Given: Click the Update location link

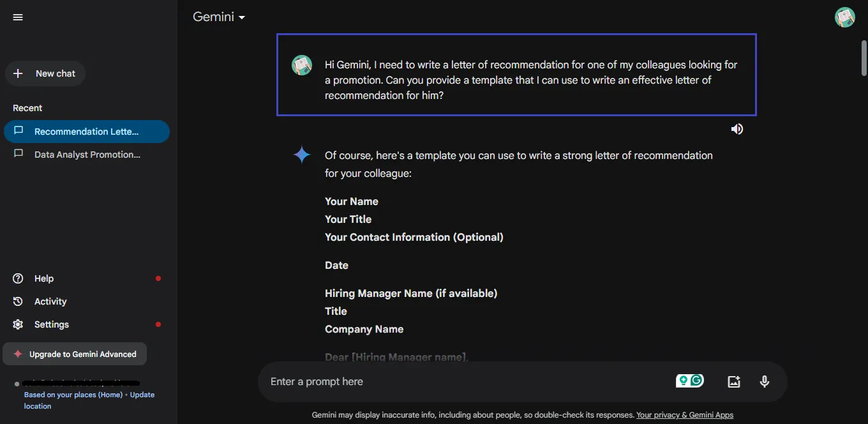Looking at the screenshot, I should point(143,394).
